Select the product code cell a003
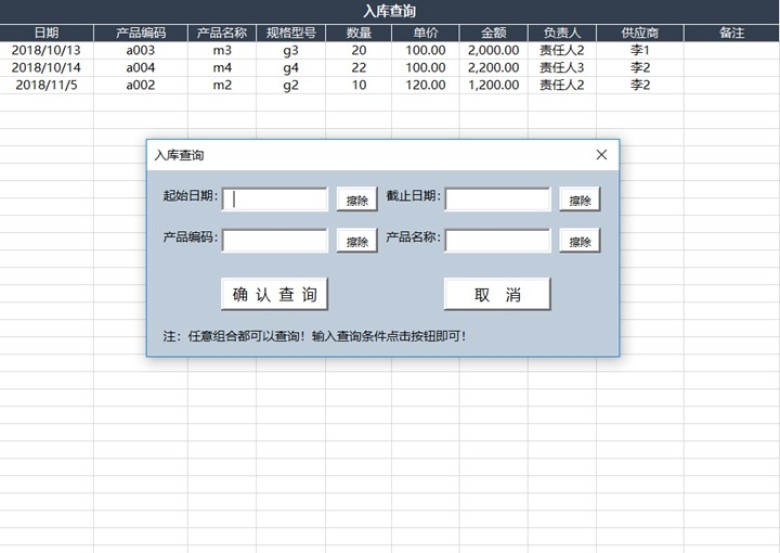The height and width of the screenshot is (553, 780). pos(141,50)
